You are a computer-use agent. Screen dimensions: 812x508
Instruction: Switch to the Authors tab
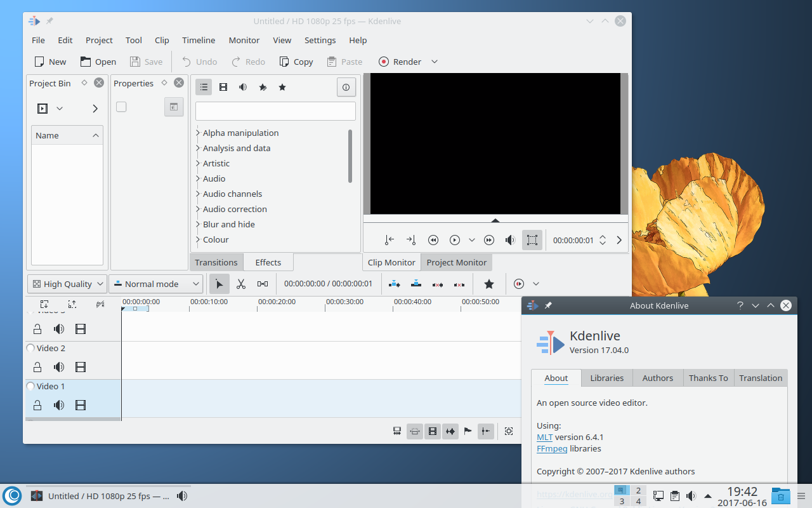click(x=657, y=378)
